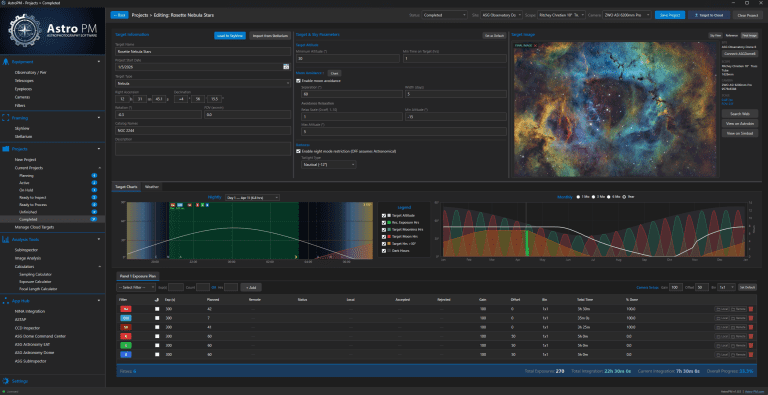
Task: Delete the B filter exposure row
Action: (x=751, y=354)
